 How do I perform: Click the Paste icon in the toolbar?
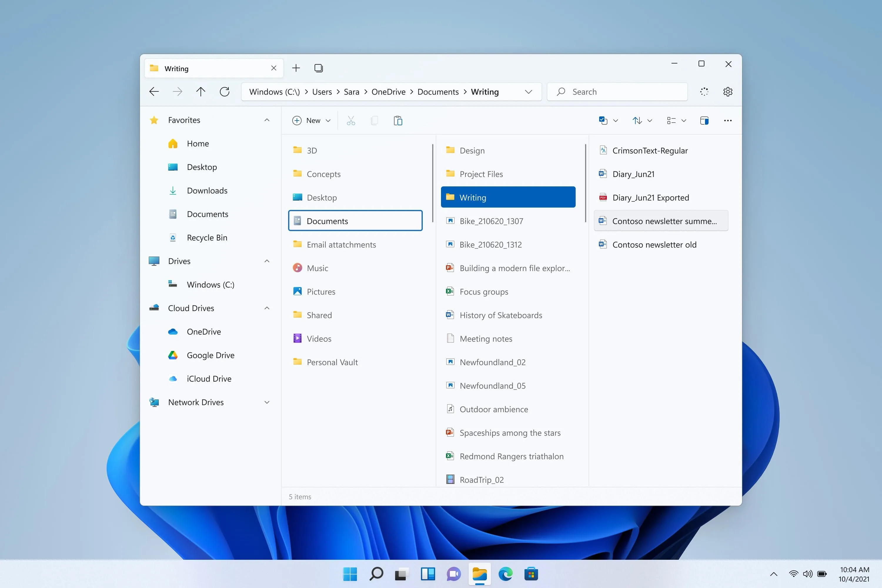pos(398,120)
